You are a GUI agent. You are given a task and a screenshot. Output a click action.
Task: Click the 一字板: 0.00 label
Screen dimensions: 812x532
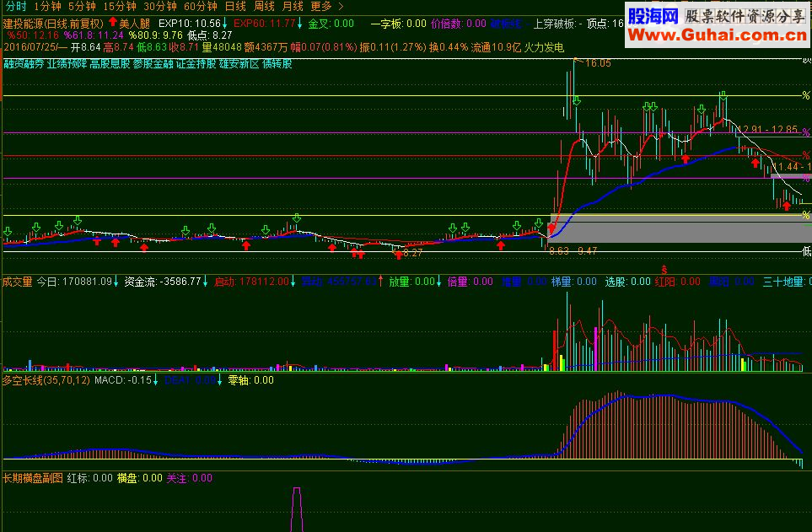[x=398, y=24]
